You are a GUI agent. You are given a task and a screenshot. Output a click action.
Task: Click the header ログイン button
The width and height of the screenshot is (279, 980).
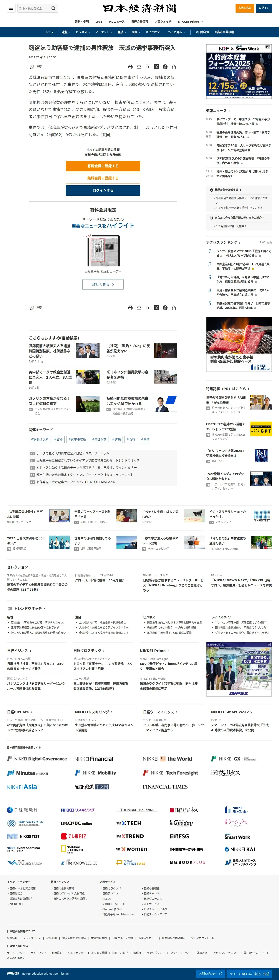(x=264, y=8)
